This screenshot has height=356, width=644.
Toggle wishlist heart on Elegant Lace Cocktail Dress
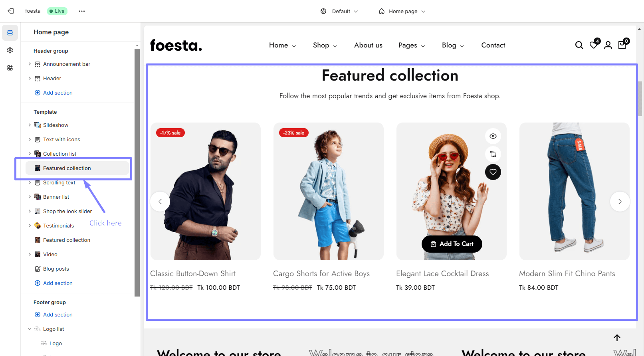pos(493,172)
